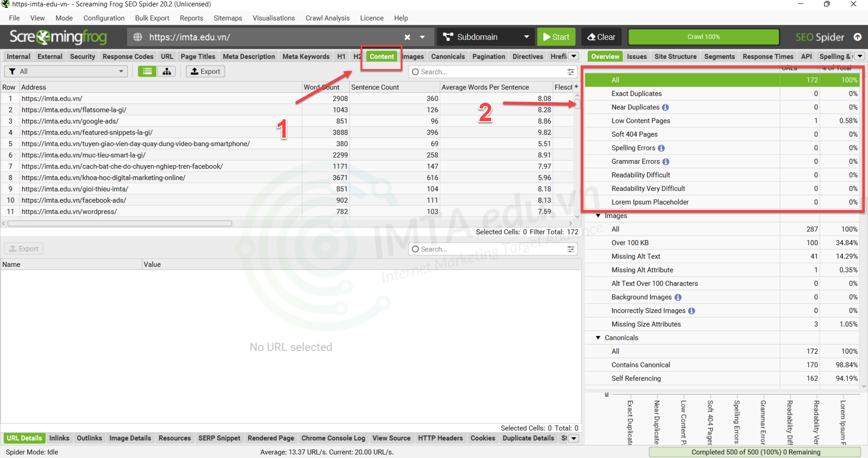Open the All filter dropdown
Viewport: 868px width, 458px height.
point(66,72)
